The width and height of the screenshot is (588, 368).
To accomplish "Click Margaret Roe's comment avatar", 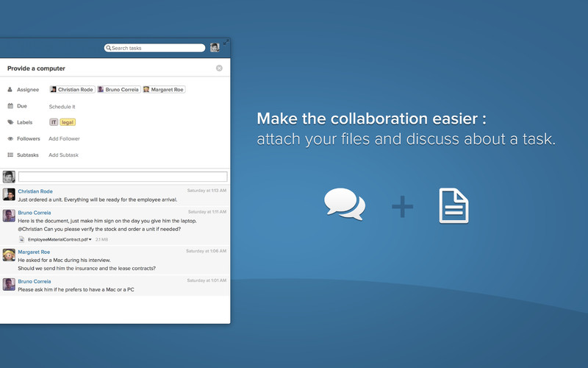I will point(9,255).
